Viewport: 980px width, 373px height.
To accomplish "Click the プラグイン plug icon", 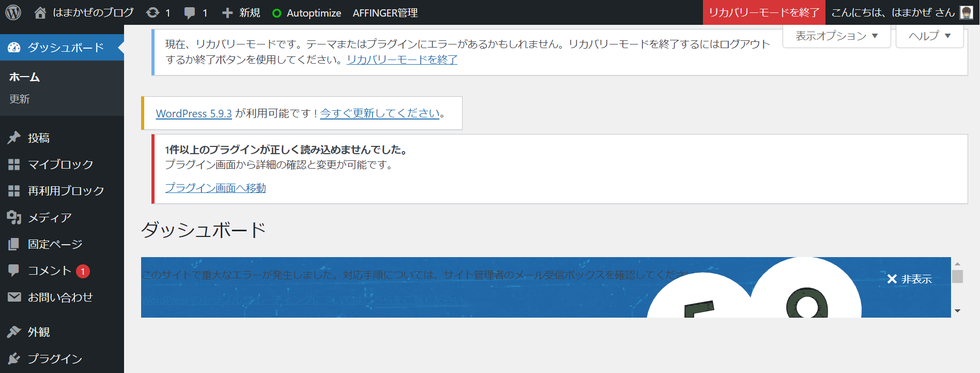I will (x=14, y=359).
